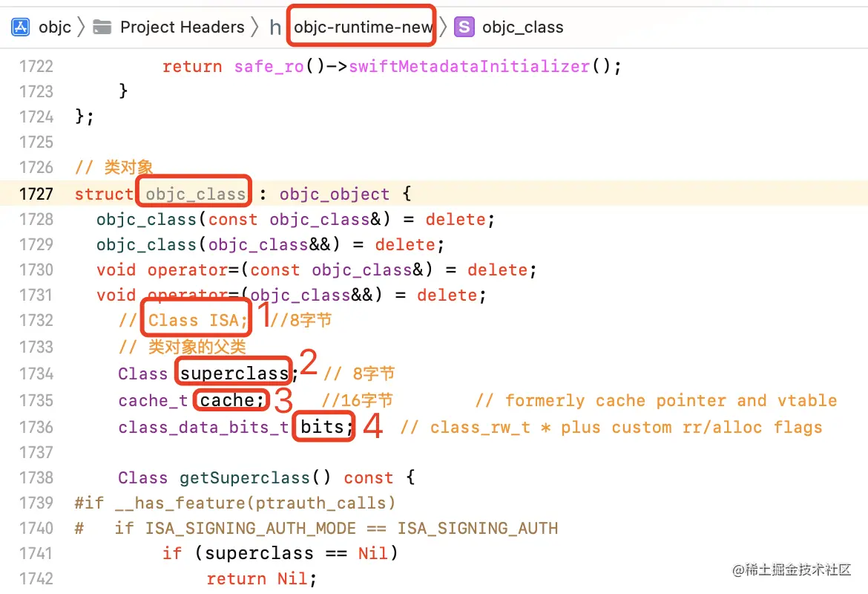Click 'formerly cache pointer and vtable' comment
The height and width of the screenshot is (594, 868).
click(x=671, y=401)
